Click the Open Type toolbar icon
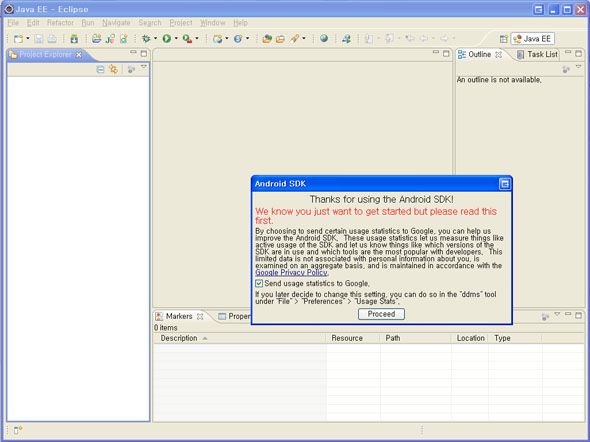 point(267,39)
